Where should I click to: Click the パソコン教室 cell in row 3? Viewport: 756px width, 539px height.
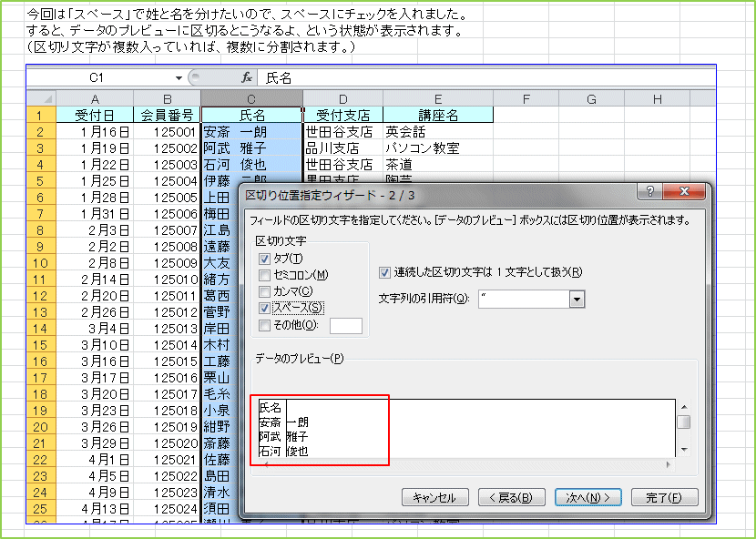tap(438, 148)
